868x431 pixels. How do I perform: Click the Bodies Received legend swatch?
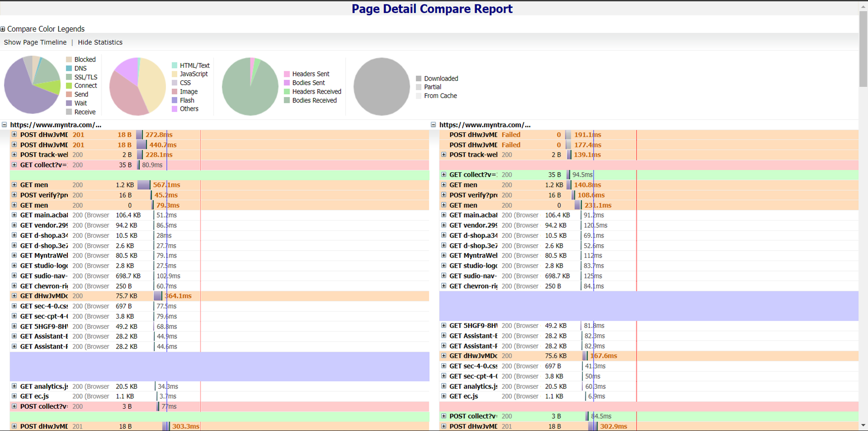287,101
